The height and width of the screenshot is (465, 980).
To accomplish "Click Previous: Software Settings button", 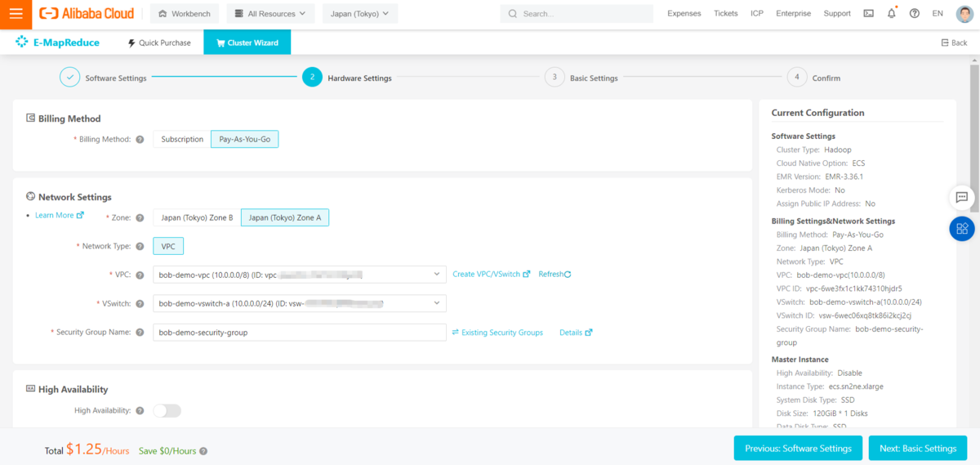I will [798, 449].
